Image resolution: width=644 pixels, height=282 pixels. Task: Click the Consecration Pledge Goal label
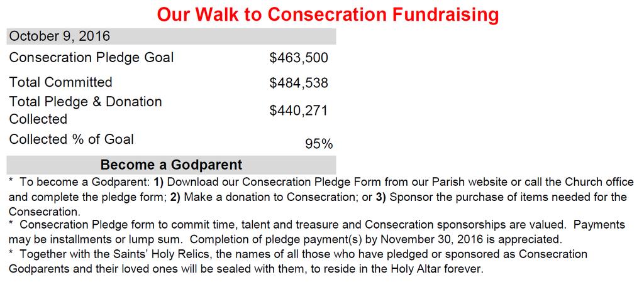[91, 57]
